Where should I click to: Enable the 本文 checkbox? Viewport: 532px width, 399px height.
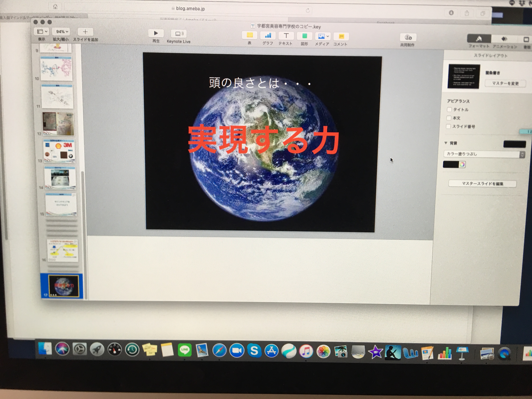coord(448,118)
